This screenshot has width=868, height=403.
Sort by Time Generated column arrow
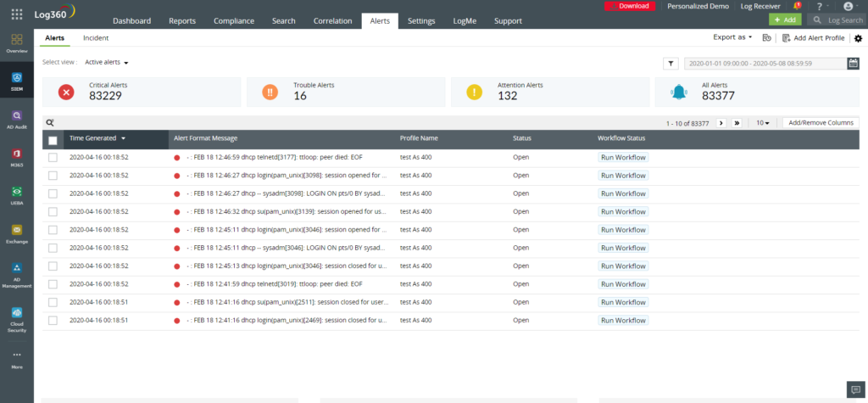[124, 138]
